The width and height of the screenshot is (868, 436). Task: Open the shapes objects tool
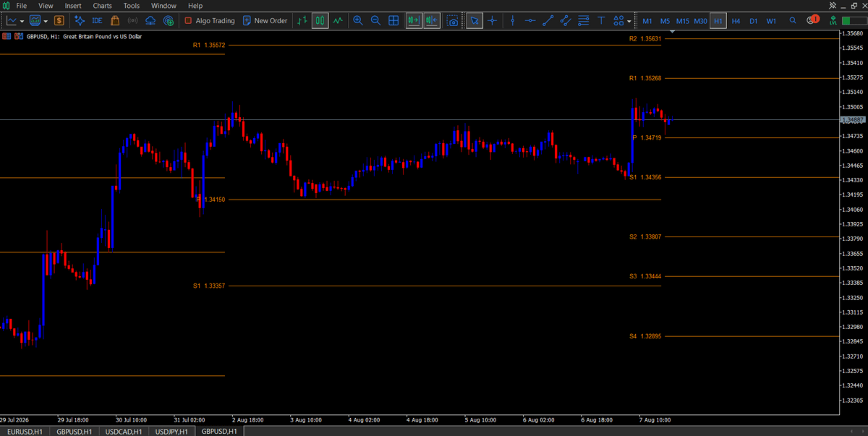pos(618,21)
